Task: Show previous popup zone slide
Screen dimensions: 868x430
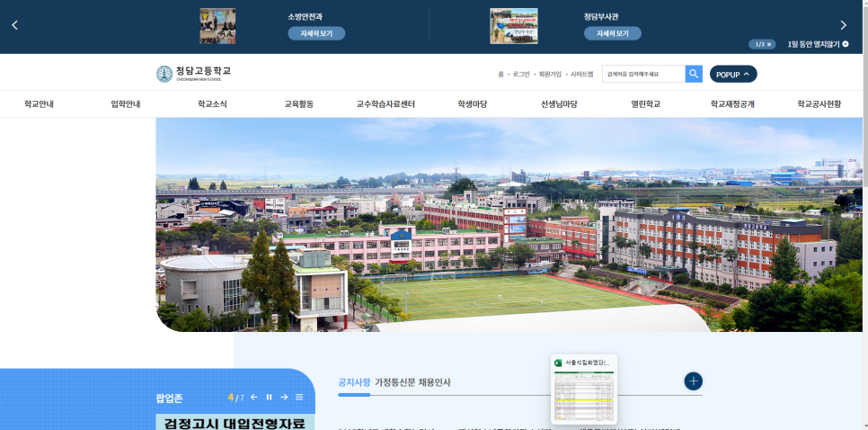Action: [x=254, y=397]
